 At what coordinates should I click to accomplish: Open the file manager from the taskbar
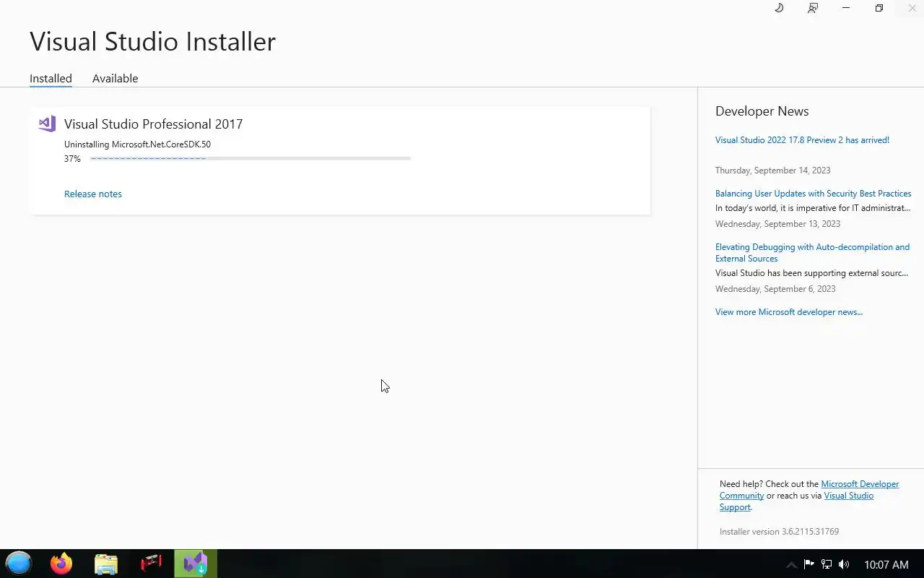[106, 564]
